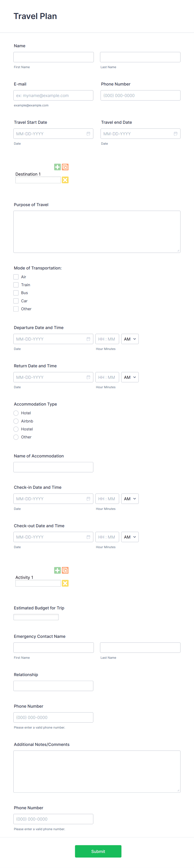Click the orange delete icon above Destination 1

pyautogui.click(x=65, y=167)
